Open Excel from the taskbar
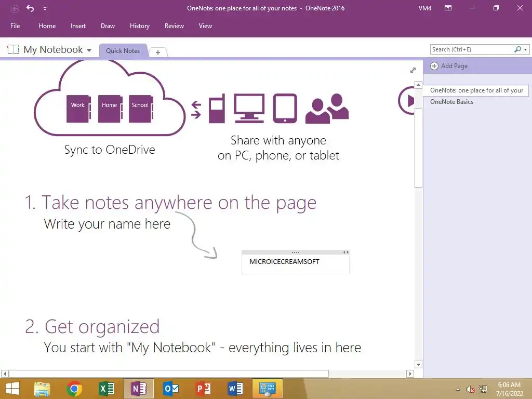532x399 pixels. pos(107,389)
